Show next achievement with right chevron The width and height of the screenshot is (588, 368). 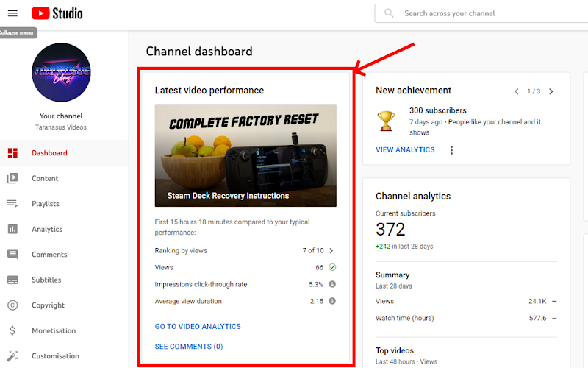pos(551,91)
